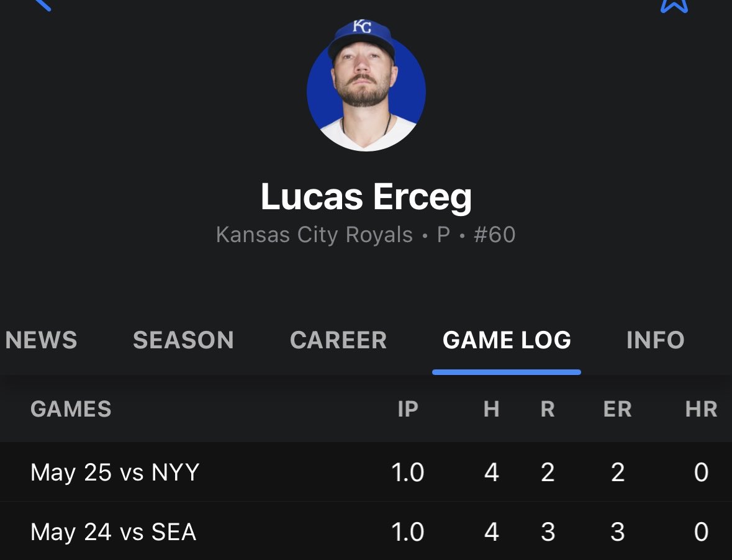
Task: Tap the IP column header
Action: (407, 409)
